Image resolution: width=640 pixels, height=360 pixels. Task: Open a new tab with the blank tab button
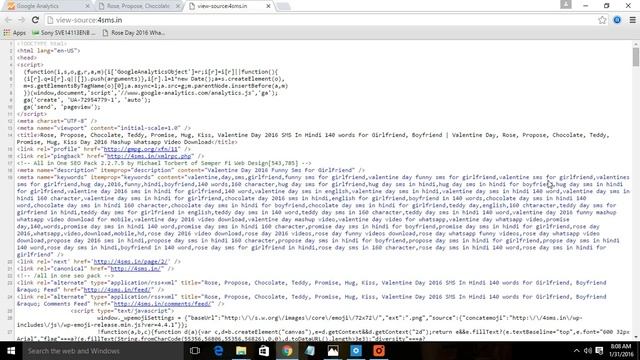[x=283, y=6]
